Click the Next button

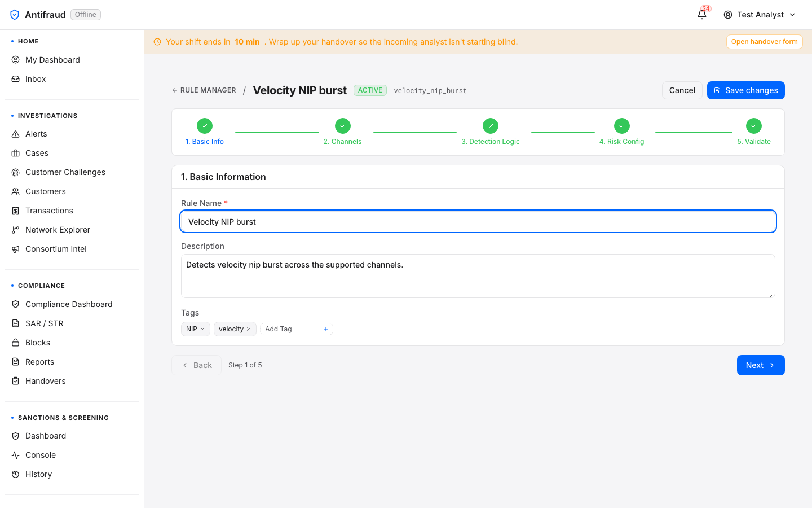point(761,365)
